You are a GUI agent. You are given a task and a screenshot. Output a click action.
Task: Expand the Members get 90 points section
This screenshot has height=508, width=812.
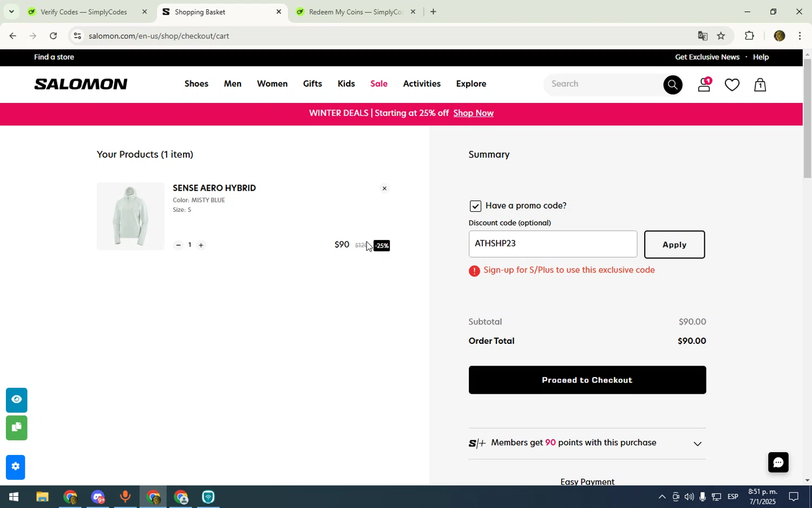[x=697, y=444]
